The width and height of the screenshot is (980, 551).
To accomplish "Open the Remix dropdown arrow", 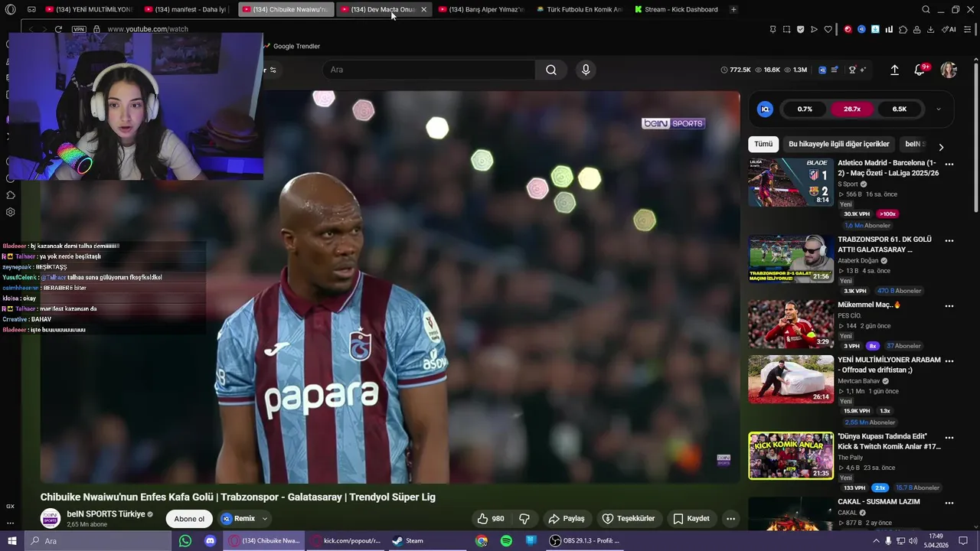I will point(265,518).
